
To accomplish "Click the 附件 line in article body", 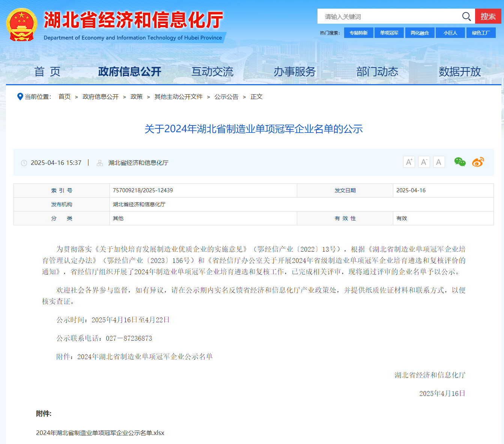I will (x=134, y=356).
